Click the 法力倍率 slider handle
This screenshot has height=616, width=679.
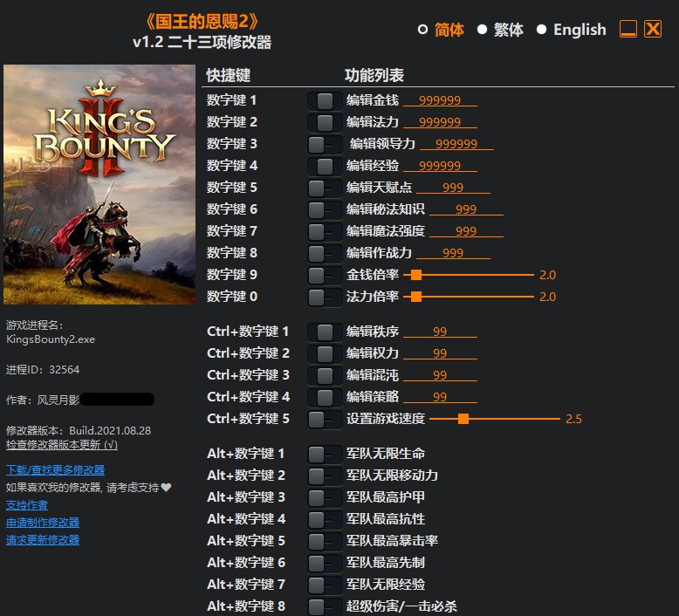[x=416, y=297]
